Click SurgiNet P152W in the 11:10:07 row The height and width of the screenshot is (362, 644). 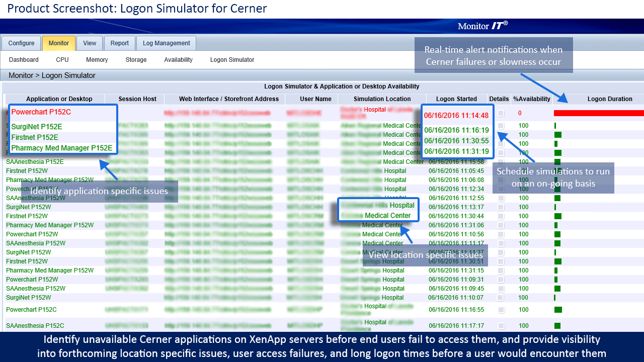[29, 298]
